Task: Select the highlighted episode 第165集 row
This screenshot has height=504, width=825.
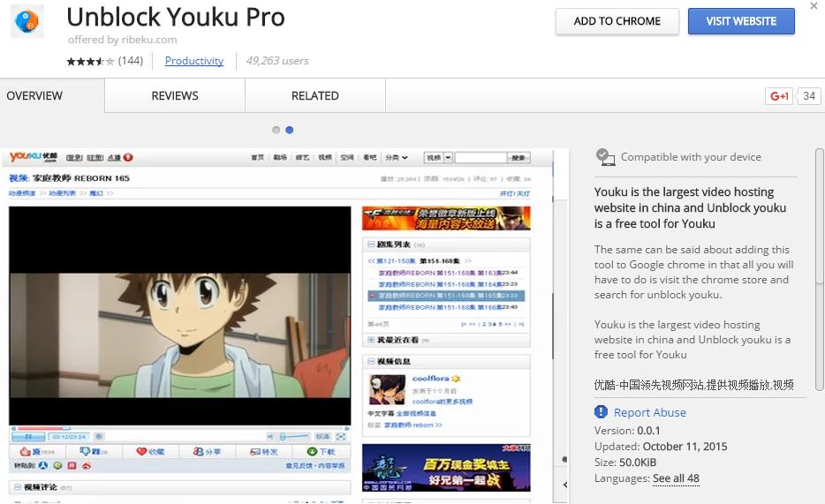Action: click(x=446, y=296)
